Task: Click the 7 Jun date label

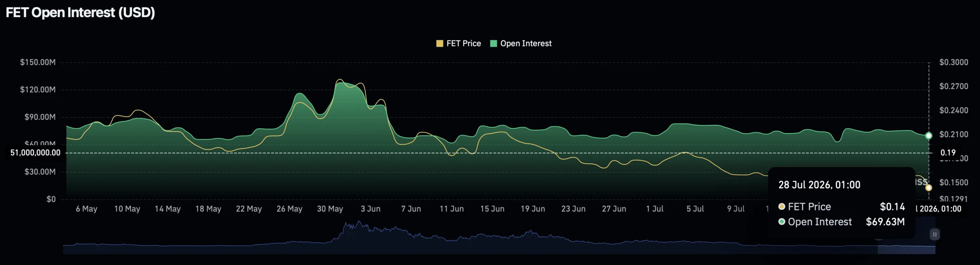Action: [x=411, y=209]
